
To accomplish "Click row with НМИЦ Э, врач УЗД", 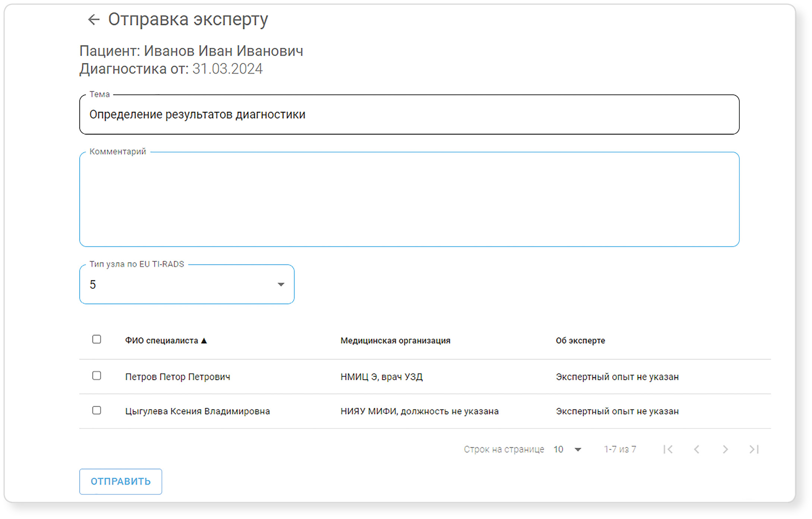I will (x=381, y=377).
